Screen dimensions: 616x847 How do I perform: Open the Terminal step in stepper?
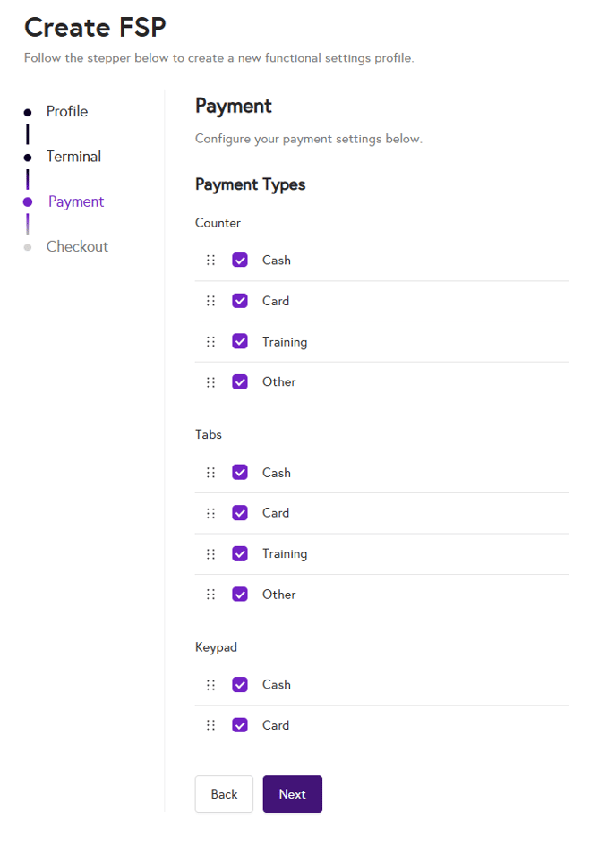[73, 157]
